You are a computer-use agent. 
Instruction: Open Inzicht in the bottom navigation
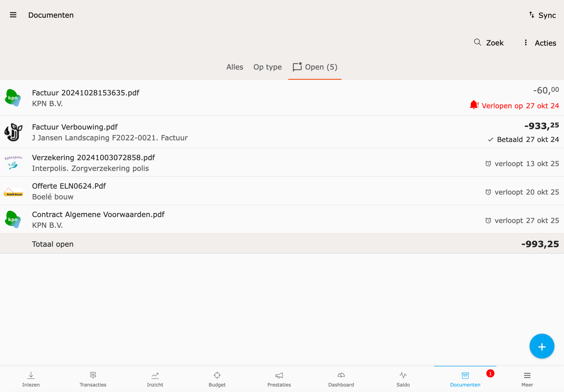[x=155, y=379]
